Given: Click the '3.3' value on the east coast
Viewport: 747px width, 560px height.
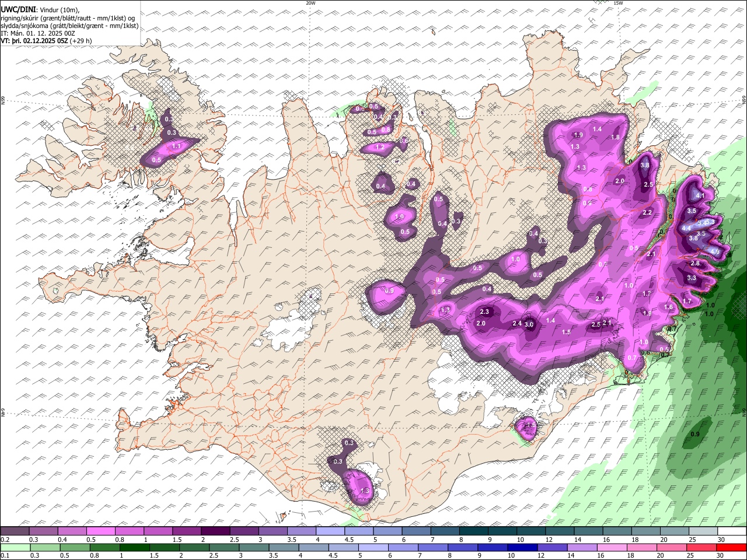Looking at the screenshot, I should [692, 278].
